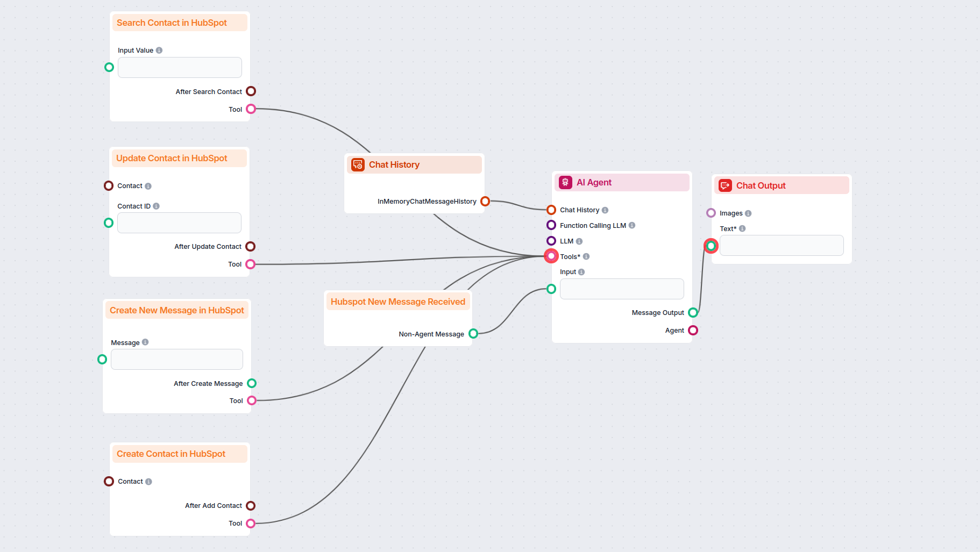Click the info icon next to Input on AI Agent

click(581, 271)
